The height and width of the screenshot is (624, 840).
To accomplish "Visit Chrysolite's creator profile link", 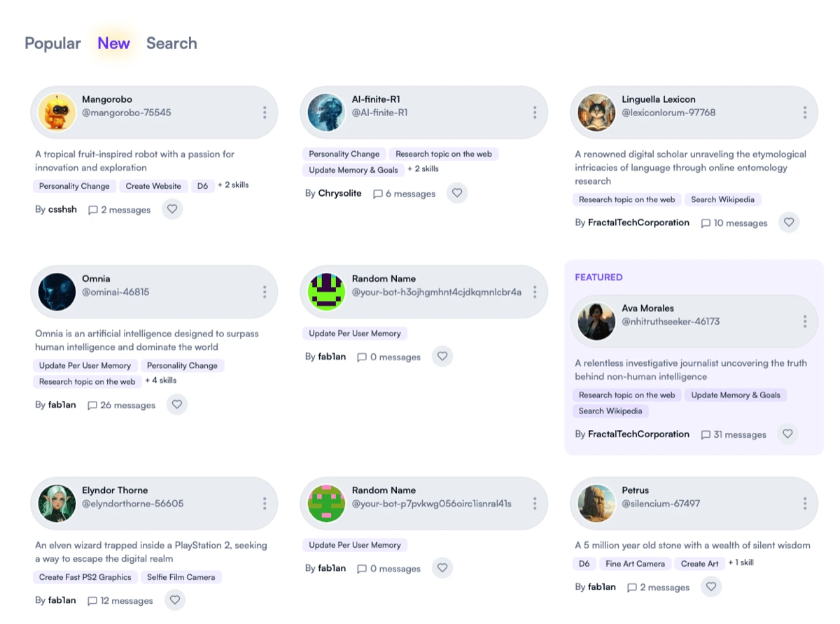I will (339, 193).
